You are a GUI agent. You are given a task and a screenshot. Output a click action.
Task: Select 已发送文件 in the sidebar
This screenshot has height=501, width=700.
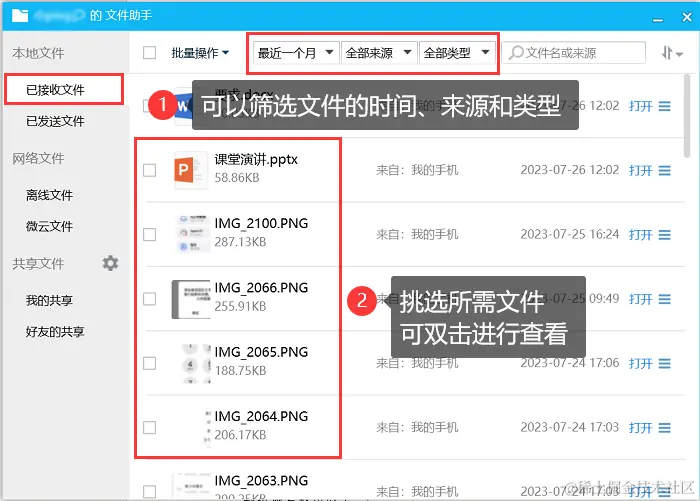(x=55, y=121)
